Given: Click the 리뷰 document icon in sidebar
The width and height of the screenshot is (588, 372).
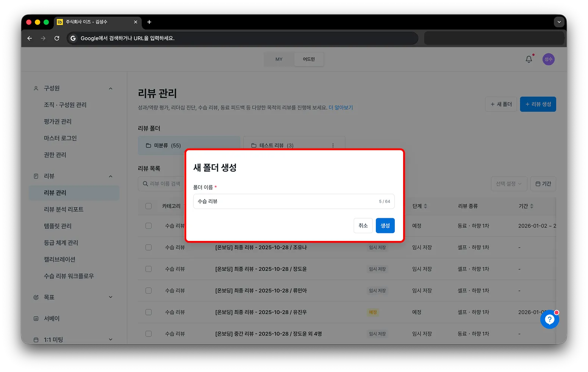Looking at the screenshot, I should (x=36, y=176).
